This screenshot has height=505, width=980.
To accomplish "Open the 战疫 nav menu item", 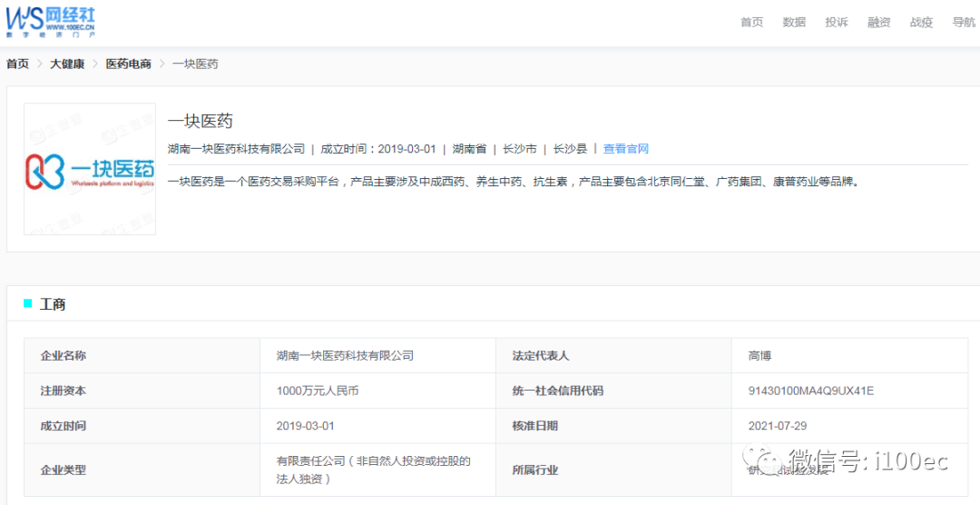I will 921,23.
